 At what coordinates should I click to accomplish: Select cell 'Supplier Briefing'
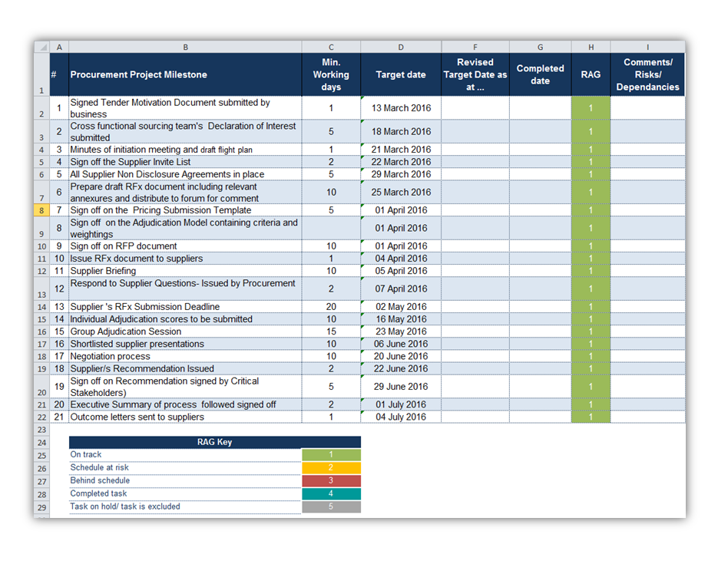185,271
